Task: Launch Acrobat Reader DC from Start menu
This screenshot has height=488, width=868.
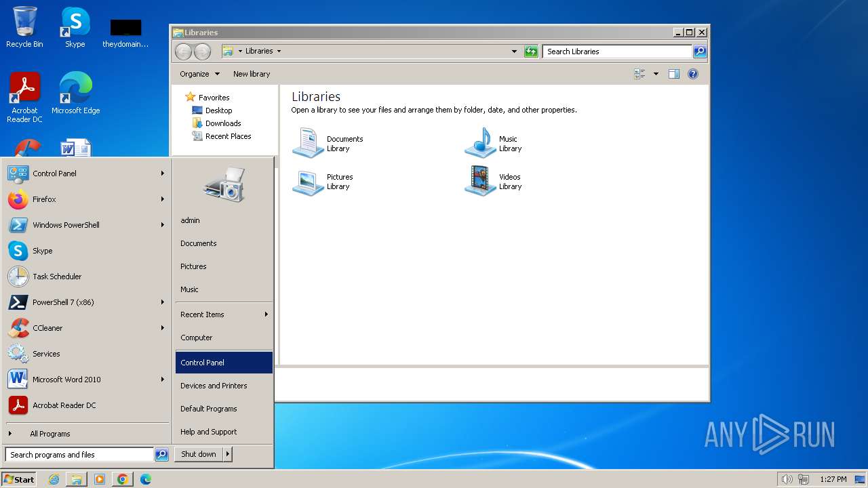Action: tap(87, 405)
